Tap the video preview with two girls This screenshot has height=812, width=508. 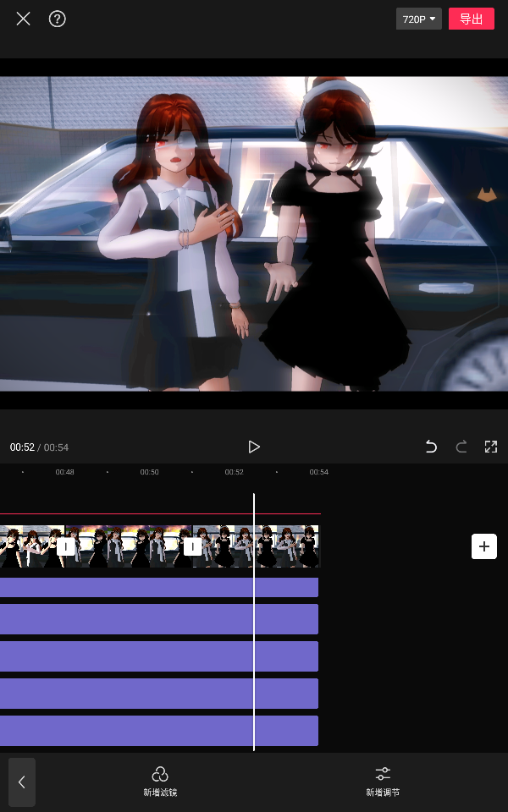254,233
